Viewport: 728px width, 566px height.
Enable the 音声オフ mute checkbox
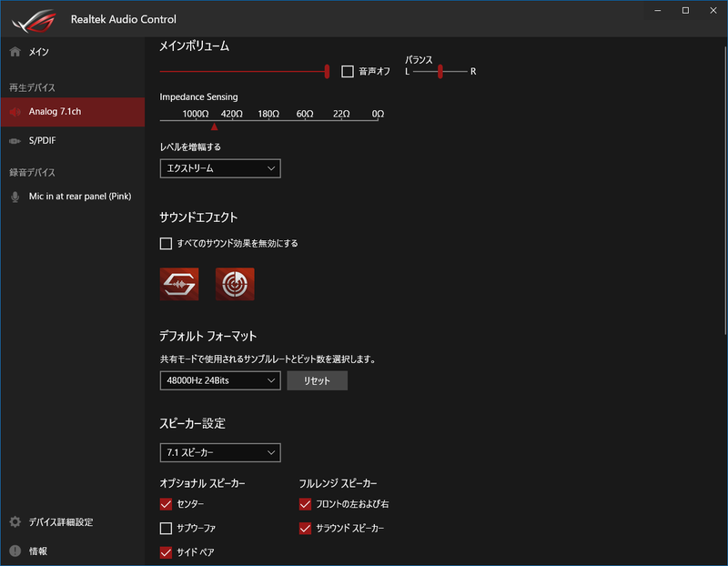348,72
